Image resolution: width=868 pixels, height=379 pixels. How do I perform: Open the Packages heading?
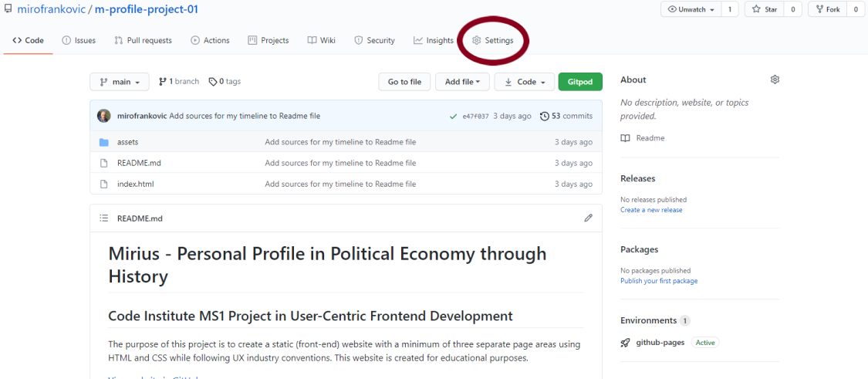point(640,249)
